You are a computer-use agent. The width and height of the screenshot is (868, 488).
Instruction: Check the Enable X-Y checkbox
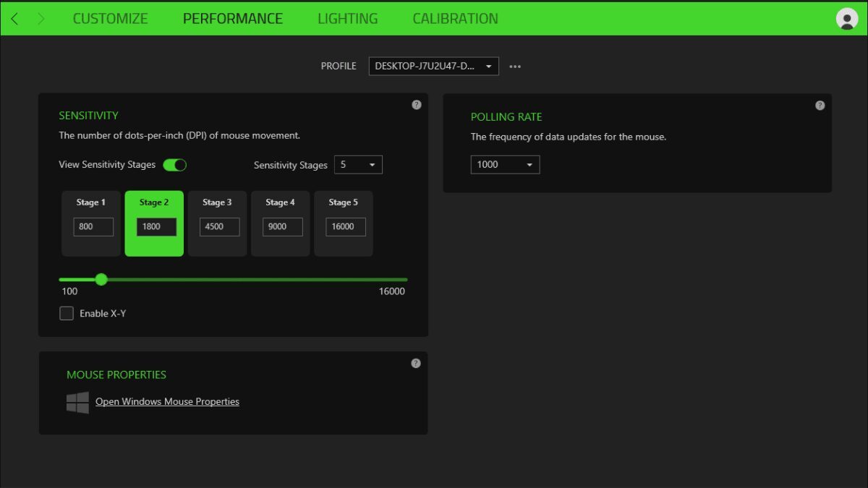point(67,313)
